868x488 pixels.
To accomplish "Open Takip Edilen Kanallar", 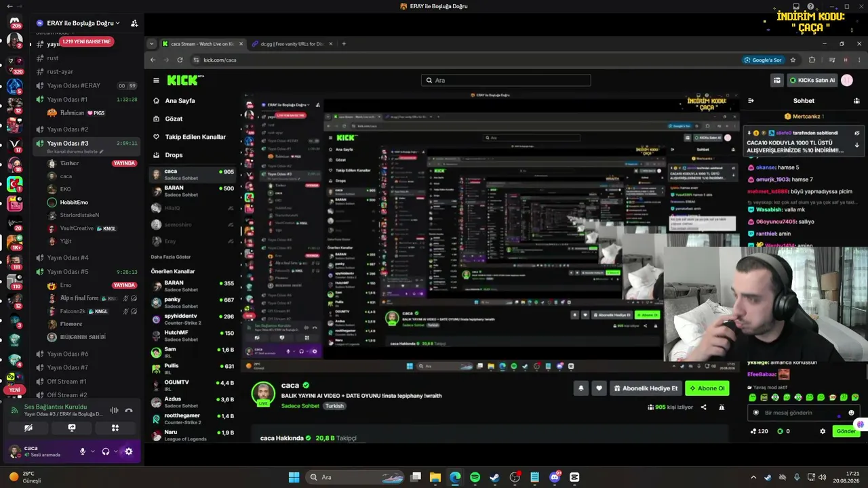I will [x=195, y=137].
